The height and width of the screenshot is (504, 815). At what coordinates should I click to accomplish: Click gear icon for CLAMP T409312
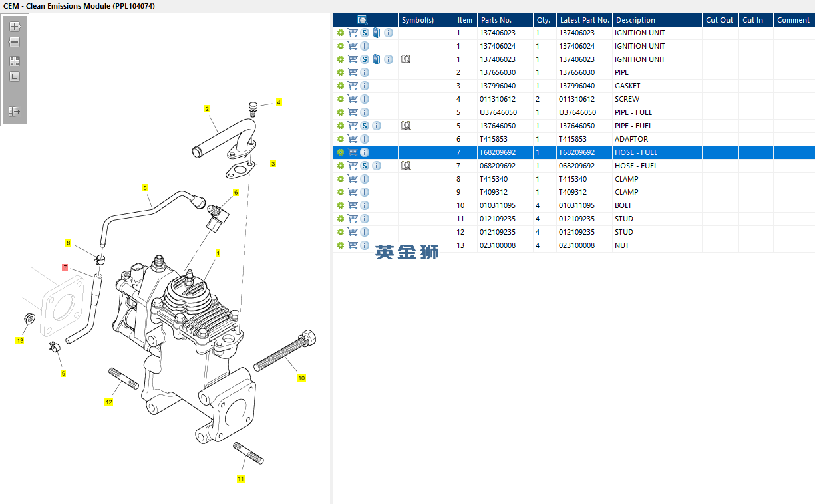coord(341,192)
